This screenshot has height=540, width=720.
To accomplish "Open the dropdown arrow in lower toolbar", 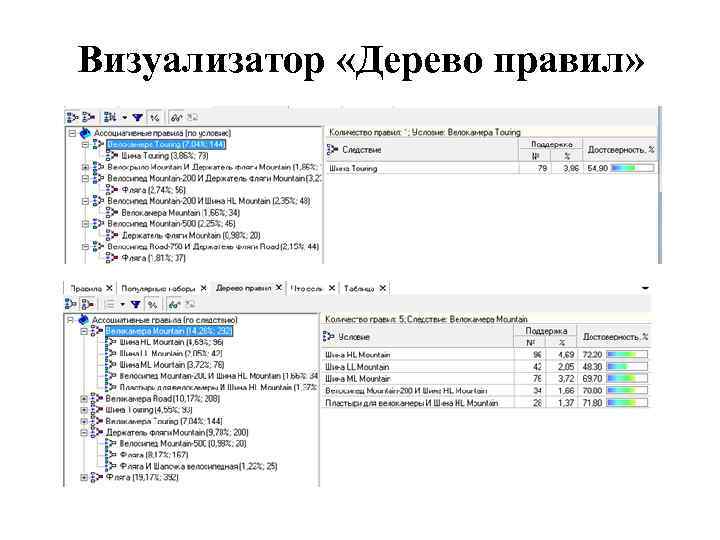I will 122,304.
